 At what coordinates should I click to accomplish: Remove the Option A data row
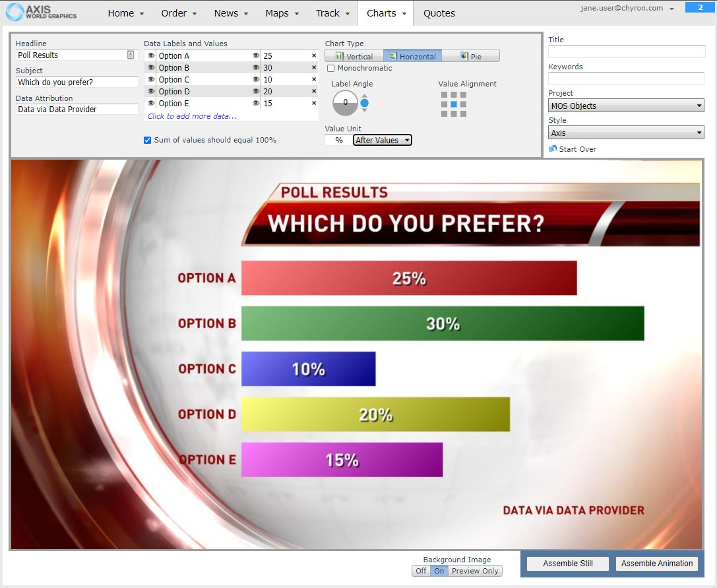point(314,56)
